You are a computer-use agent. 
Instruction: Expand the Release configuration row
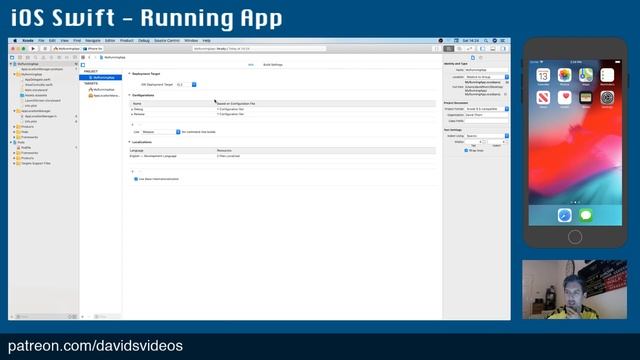pos(132,114)
